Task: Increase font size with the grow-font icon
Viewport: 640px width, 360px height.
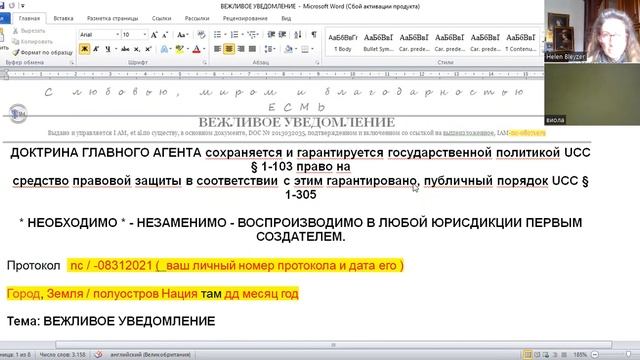Action: (154, 35)
